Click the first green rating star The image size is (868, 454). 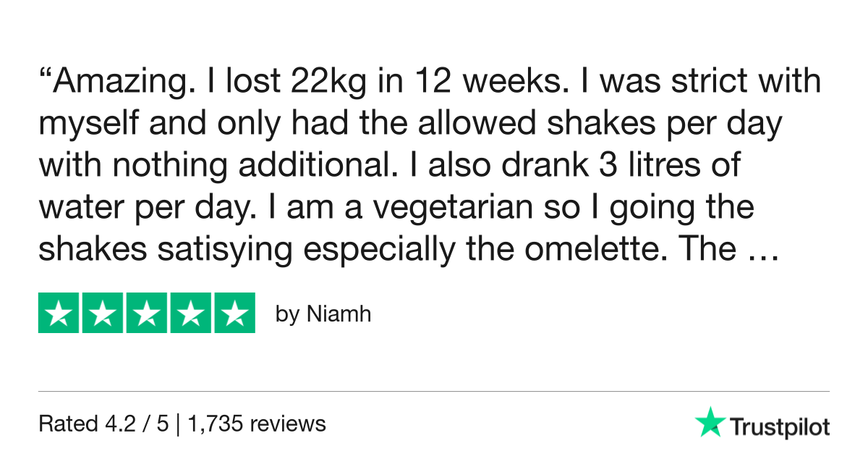[x=59, y=313]
